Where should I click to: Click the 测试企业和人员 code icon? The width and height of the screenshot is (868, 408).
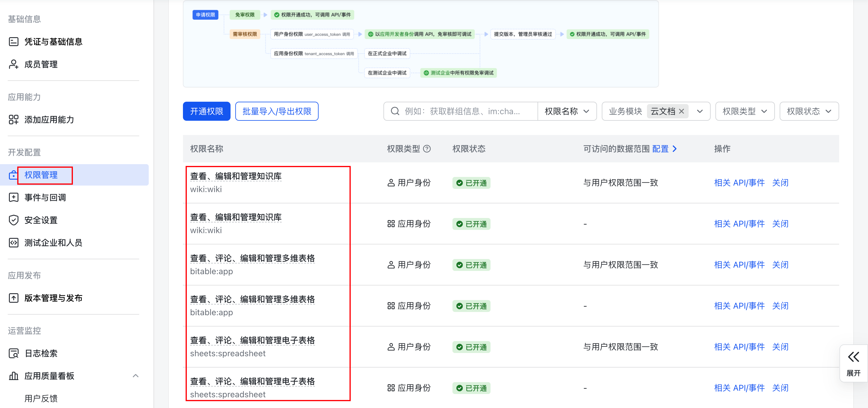click(x=13, y=243)
